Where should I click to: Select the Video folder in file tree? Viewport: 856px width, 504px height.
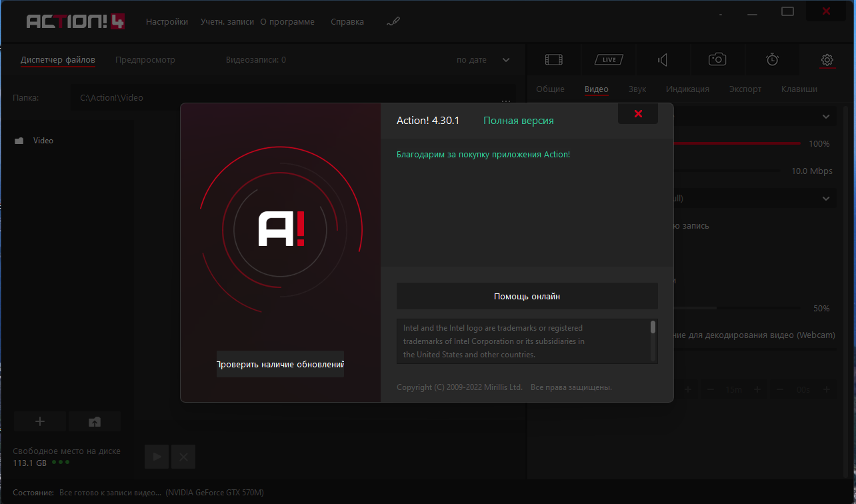tap(43, 141)
